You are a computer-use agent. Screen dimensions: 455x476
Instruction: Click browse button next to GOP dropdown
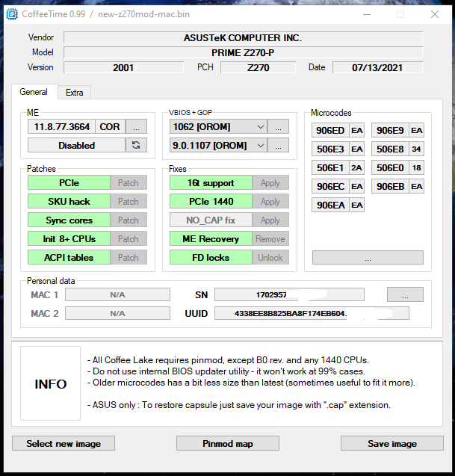(x=278, y=145)
